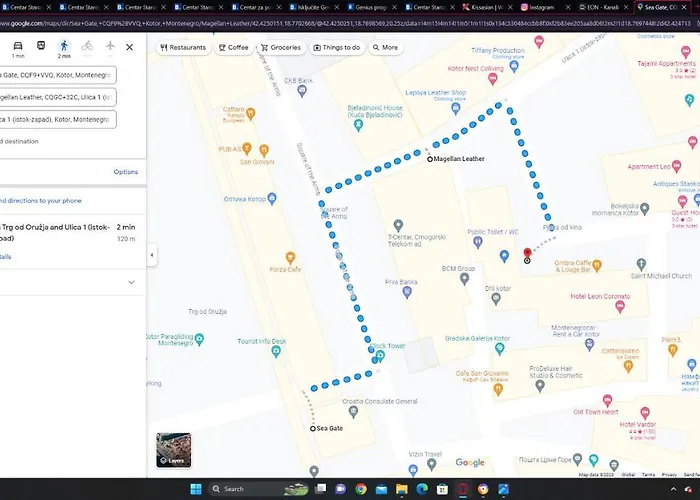The width and height of the screenshot is (700, 500).
Task: Switch to the EON - Kanali tab
Action: pos(603,7)
